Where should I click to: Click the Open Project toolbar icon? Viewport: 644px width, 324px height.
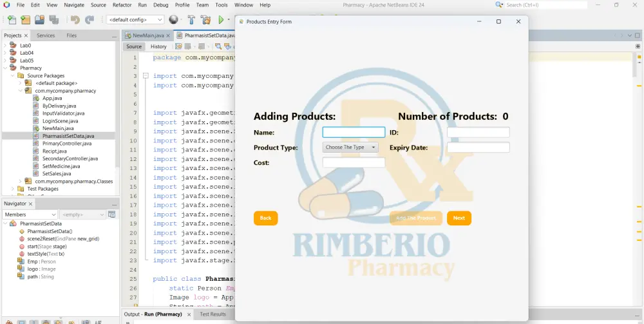39,20
